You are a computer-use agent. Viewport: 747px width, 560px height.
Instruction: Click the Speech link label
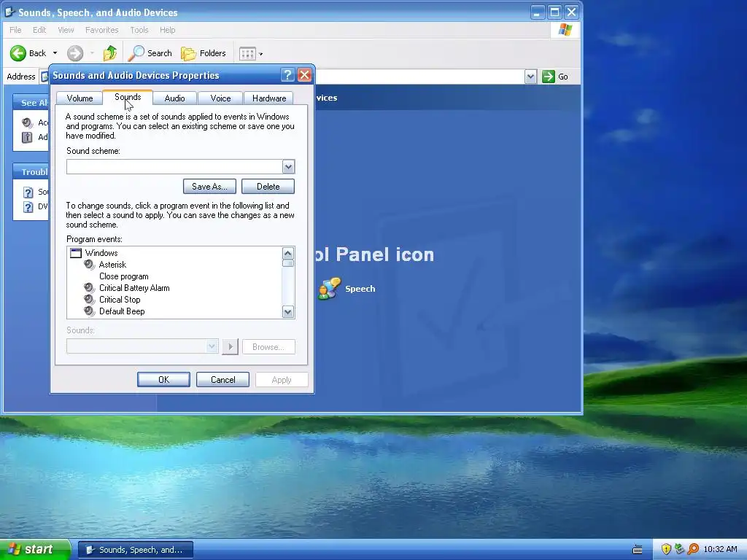[x=360, y=289]
